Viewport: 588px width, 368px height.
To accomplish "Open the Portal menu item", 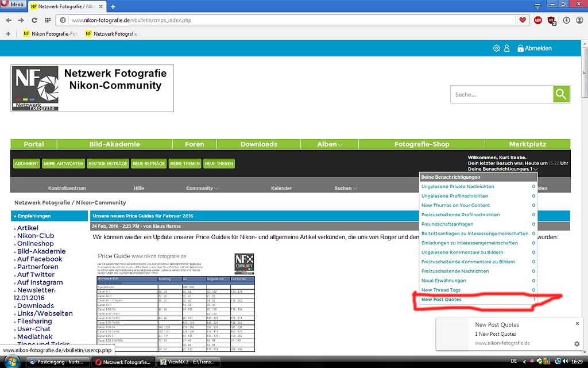I will click(34, 144).
